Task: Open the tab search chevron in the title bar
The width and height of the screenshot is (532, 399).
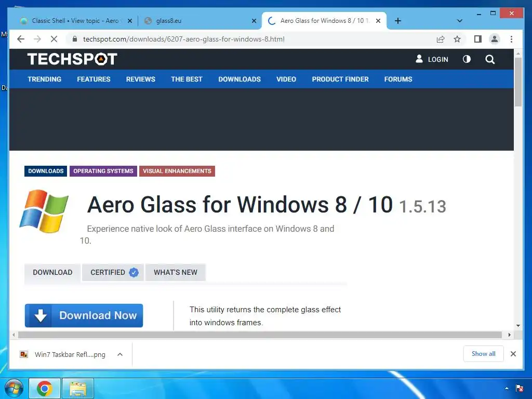Action: coord(460,21)
